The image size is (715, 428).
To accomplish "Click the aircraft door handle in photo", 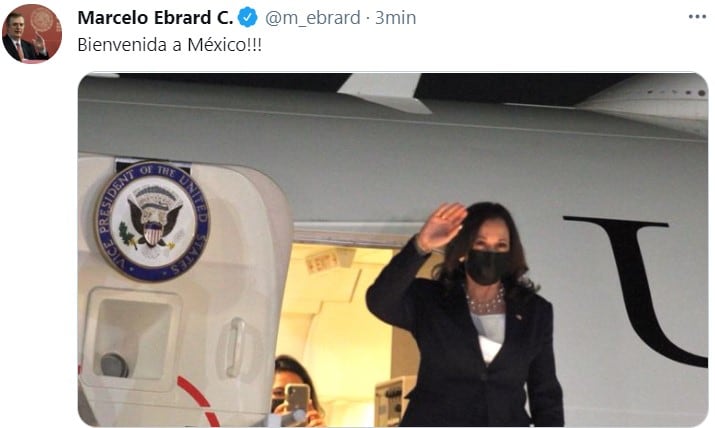I will pos(235,348).
